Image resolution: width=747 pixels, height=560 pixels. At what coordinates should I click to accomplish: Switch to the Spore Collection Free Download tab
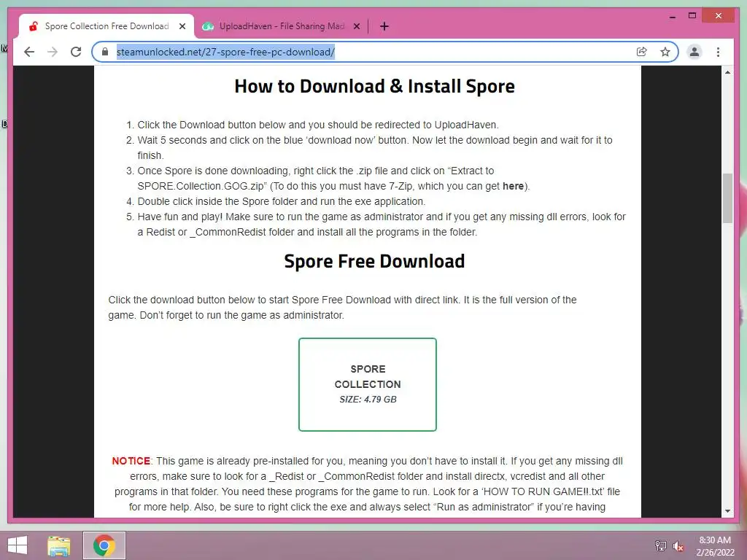107,26
